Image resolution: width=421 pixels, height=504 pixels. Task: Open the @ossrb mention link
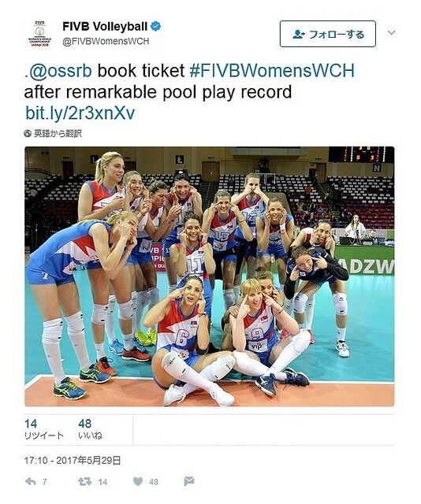click(x=60, y=71)
